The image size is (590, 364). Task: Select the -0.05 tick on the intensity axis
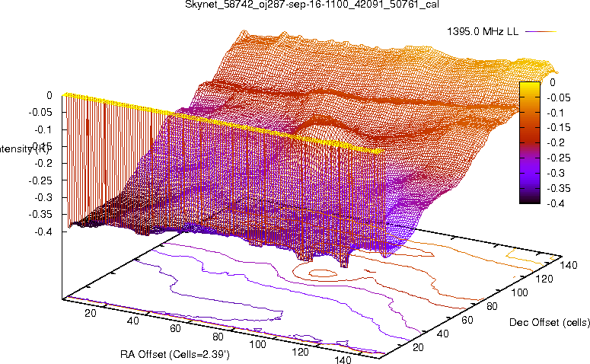tap(40, 112)
